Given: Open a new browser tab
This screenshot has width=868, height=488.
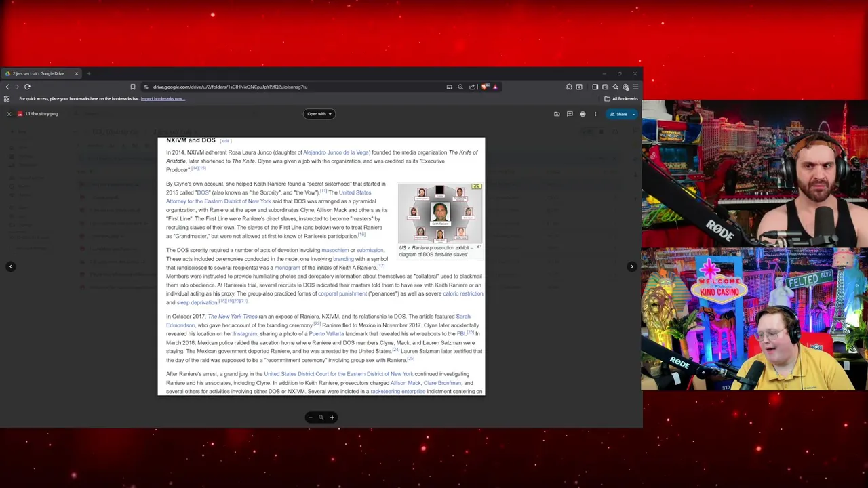Looking at the screenshot, I should (88, 73).
